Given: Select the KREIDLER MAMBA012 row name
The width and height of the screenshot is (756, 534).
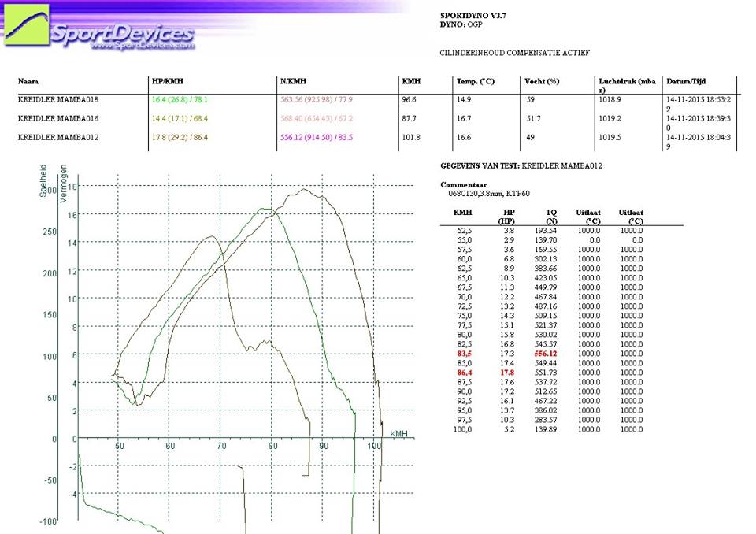Looking at the screenshot, I should point(57,137).
